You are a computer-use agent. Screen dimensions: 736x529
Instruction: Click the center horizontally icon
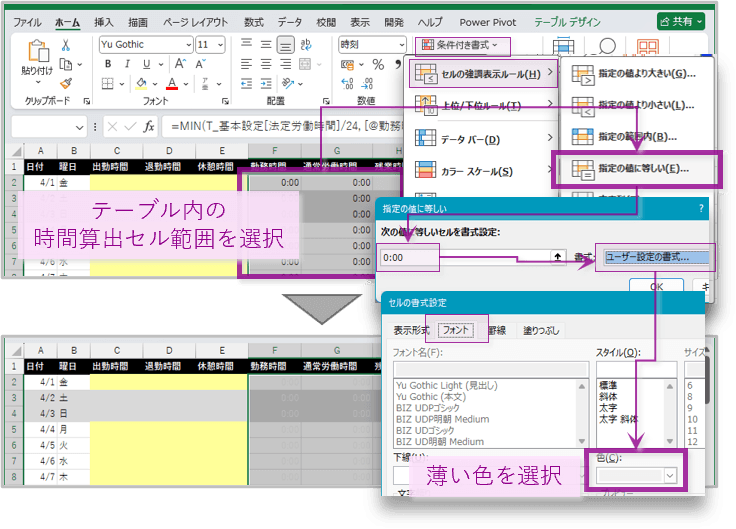(266, 64)
